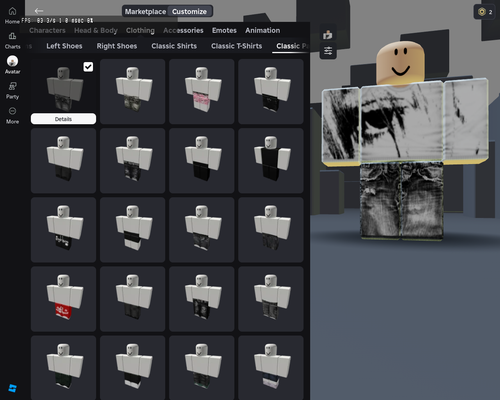Select the red pants thumbnail
Image resolution: width=500 pixels, height=400 pixels.
coord(63,299)
